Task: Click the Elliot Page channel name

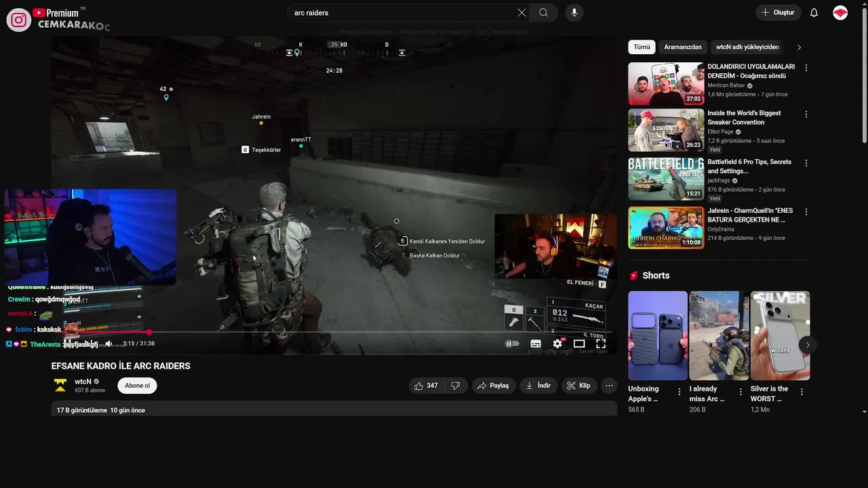Action: click(722, 132)
